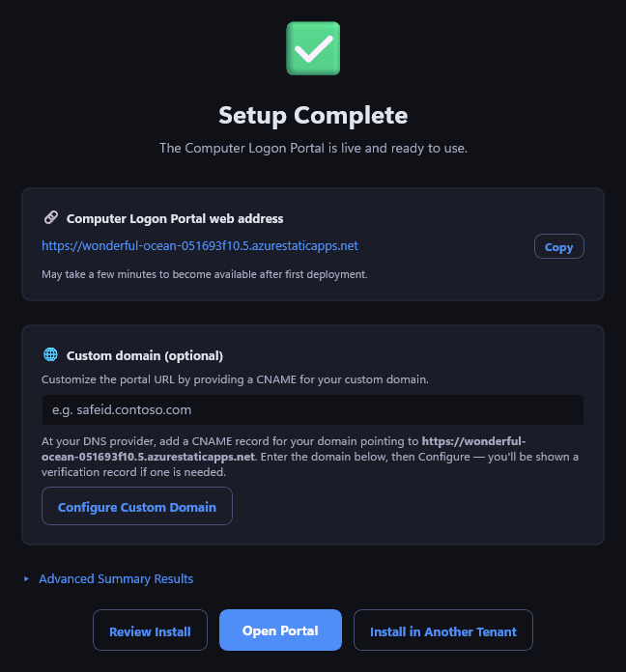This screenshot has width=626, height=672.
Task: Launch the portal with Open Portal
Action: click(280, 630)
